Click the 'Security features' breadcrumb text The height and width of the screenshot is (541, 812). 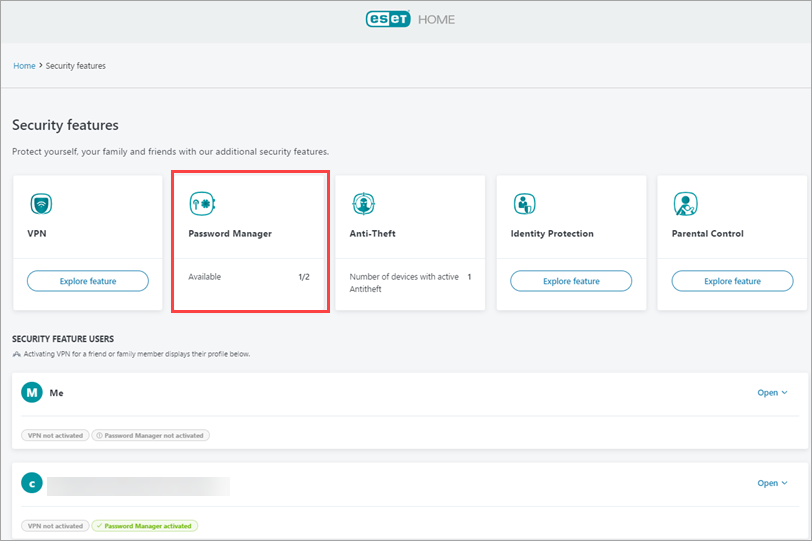tap(76, 66)
